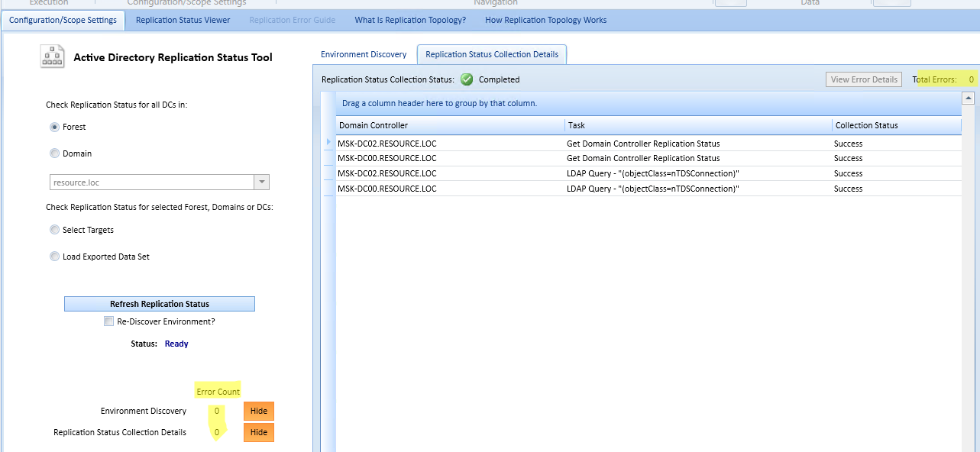Select MSK-DC00 LDAP Query nTDSConnection task cell
The width and height of the screenshot is (980, 452).
tap(698, 189)
